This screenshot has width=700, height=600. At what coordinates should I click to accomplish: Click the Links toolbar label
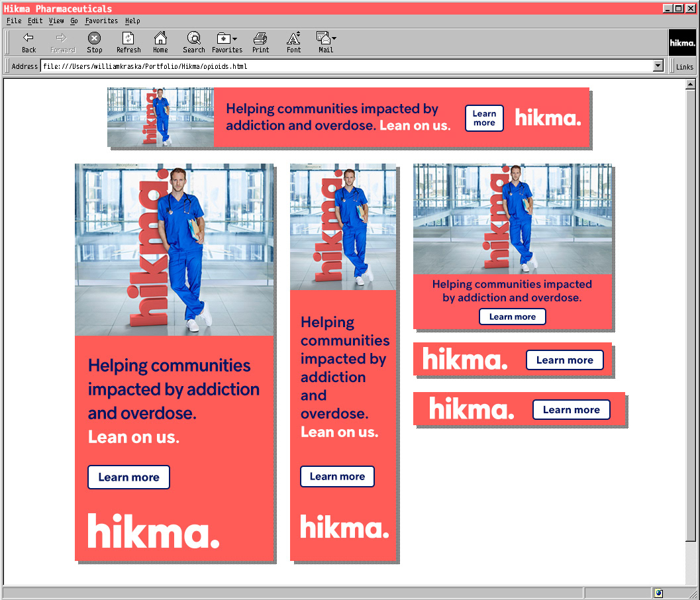684,66
